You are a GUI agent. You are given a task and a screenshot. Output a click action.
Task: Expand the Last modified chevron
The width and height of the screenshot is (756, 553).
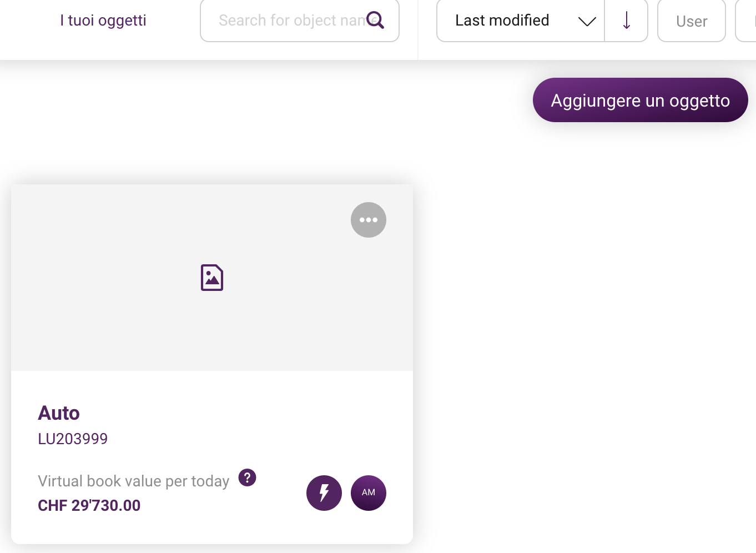[587, 21]
